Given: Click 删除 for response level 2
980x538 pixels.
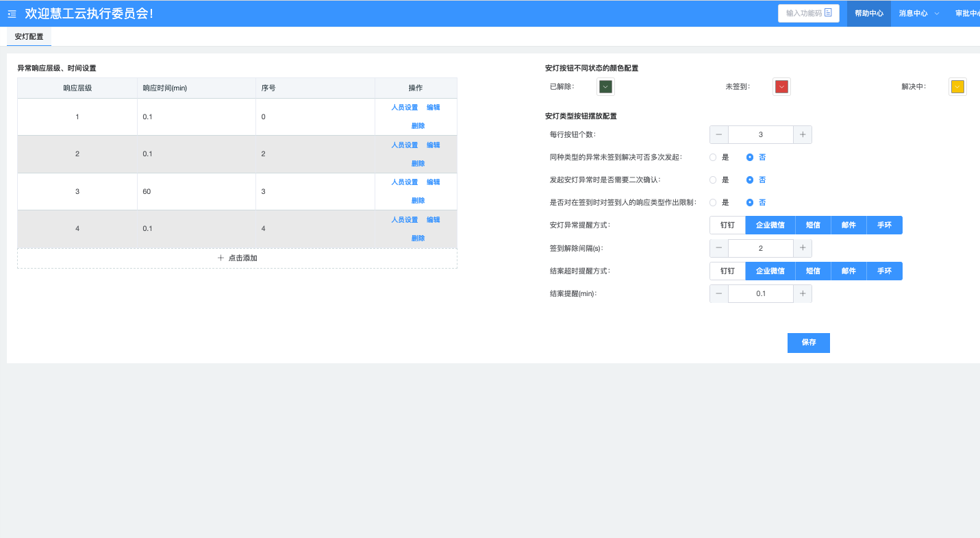Looking at the screenshot, I should coord(418,164).
